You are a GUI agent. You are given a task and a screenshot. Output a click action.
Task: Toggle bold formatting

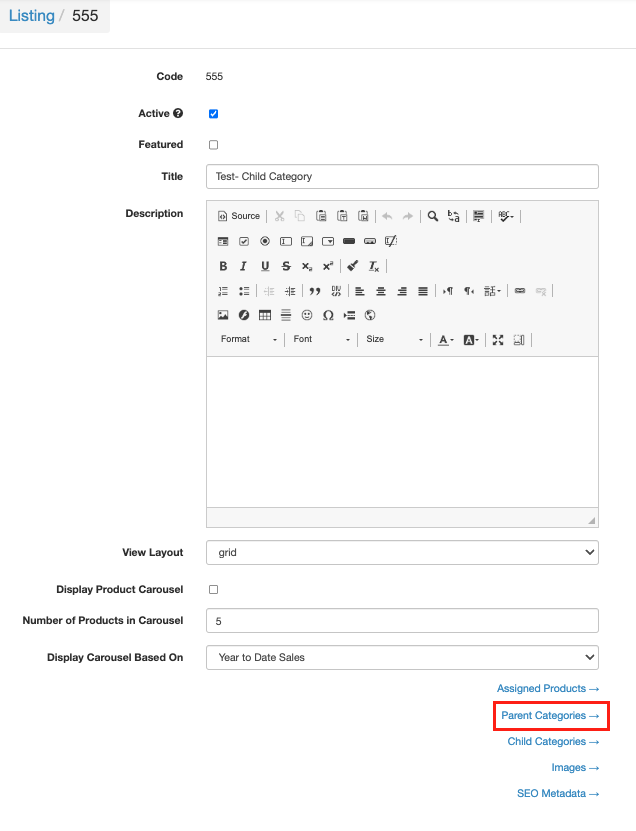pos(223,266)
